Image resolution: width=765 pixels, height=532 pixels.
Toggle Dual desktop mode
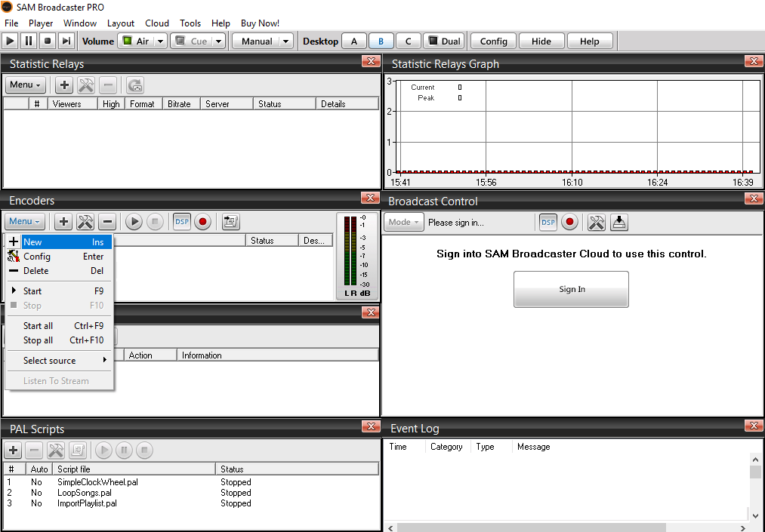tap(444, 41)
